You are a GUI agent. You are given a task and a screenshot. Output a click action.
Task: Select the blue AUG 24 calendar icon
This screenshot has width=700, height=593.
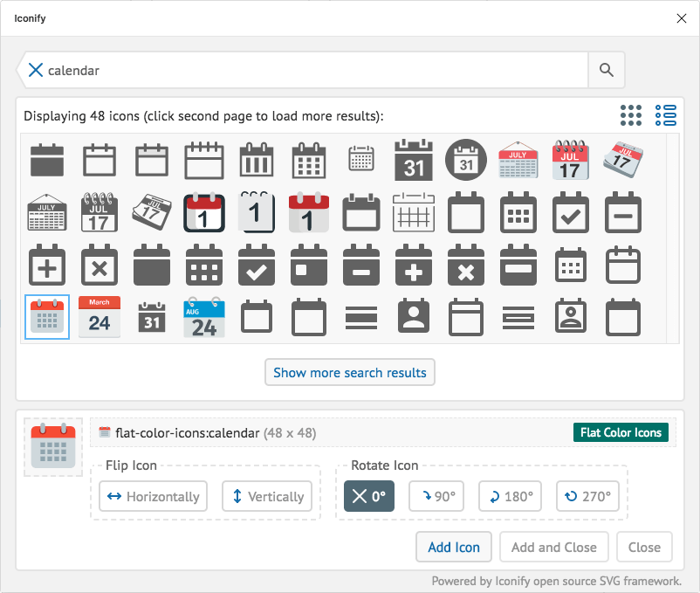[204, 317]
